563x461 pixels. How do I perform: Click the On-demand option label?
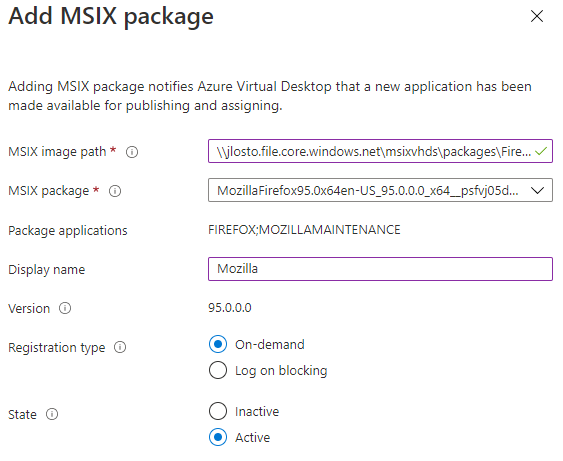pos(270,344)
